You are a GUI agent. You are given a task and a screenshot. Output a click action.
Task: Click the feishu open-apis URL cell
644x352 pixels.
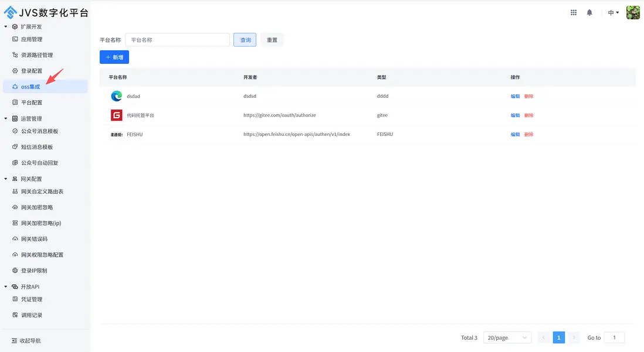(x=297, y=134)
